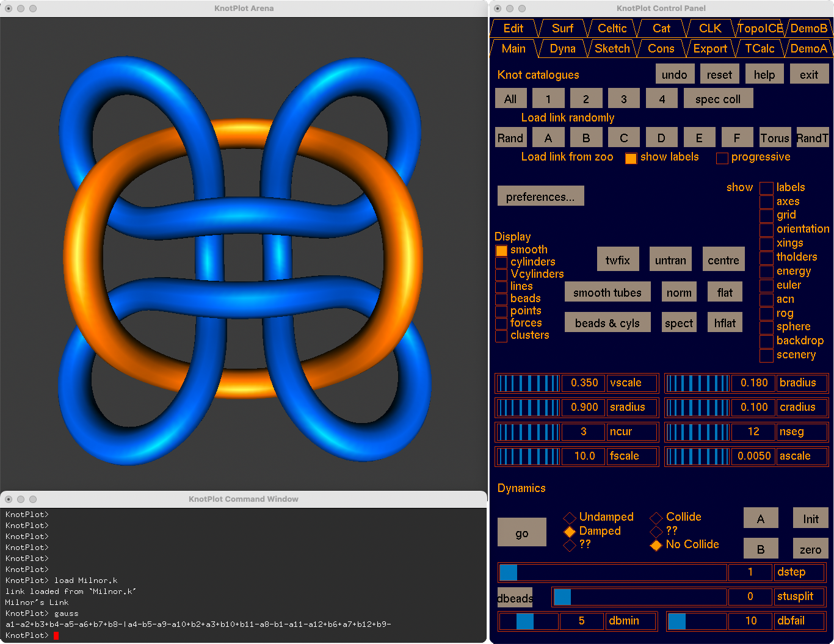Click the KnotPlot command prompt line
This screenshot has width=834, height=644.
(244, 635)
